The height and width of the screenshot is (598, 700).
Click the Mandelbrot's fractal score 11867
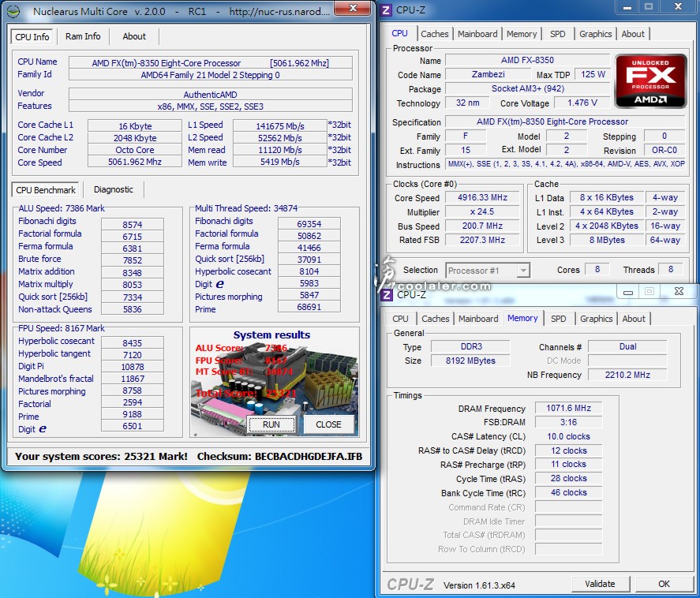click(132, 379)
